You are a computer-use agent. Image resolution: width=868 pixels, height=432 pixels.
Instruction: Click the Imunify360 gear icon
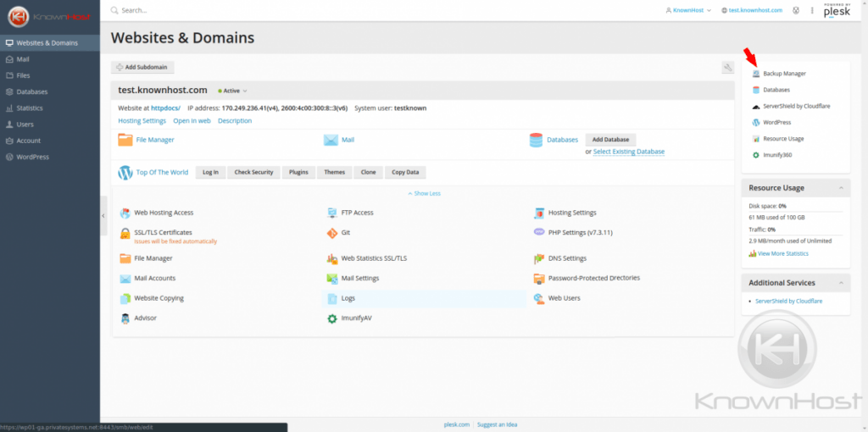point(755,155)
